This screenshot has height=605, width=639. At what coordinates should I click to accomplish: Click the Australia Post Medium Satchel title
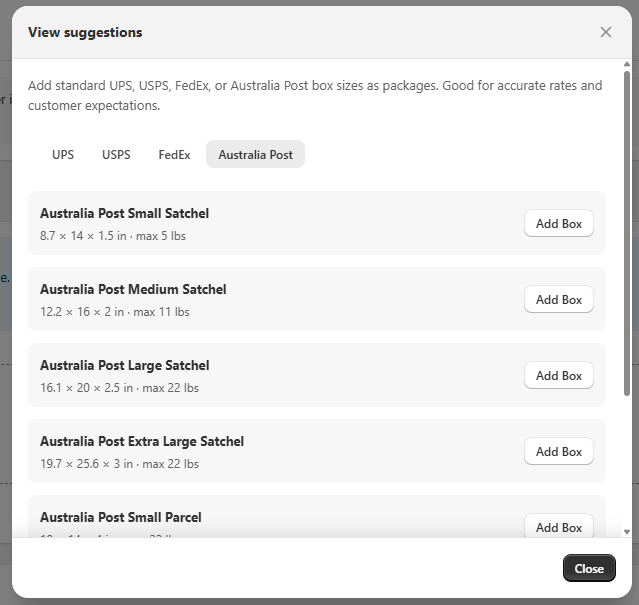133,289
